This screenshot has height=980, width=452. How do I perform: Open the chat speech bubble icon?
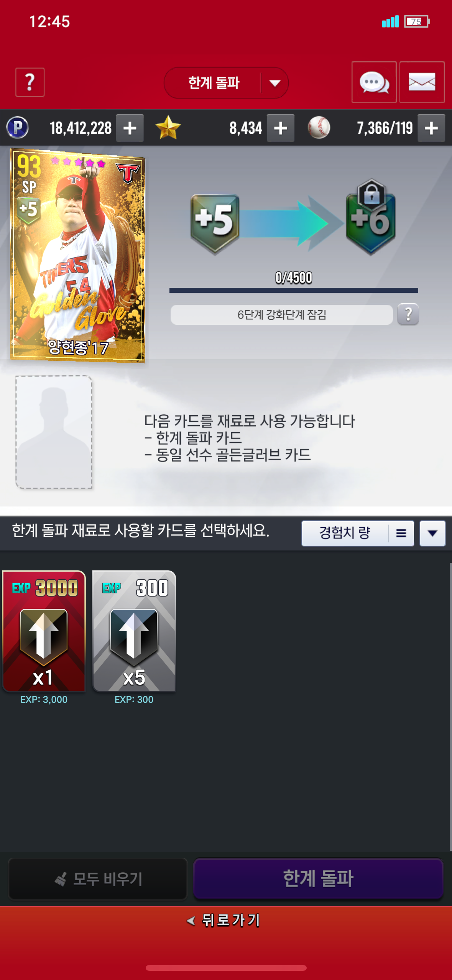pyautogui.click(x=374, y=82)
